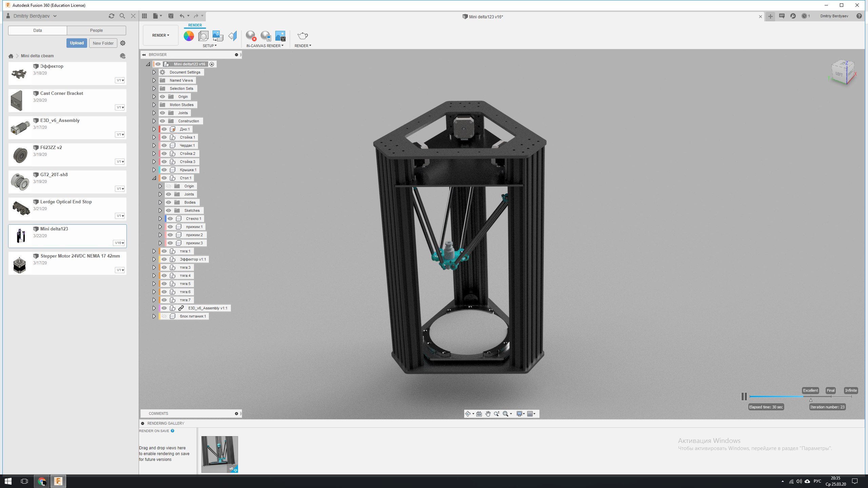The height and width of the screenshot is (488, 868).
Task: Open In-canvas Render Settings icon
Action: coord(265,36)
